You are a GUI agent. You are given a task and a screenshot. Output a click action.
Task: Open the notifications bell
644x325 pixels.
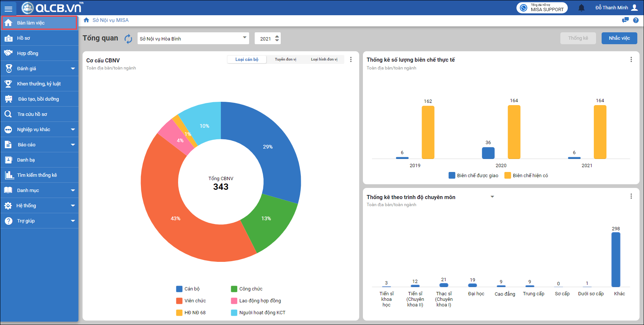(582, 8)
